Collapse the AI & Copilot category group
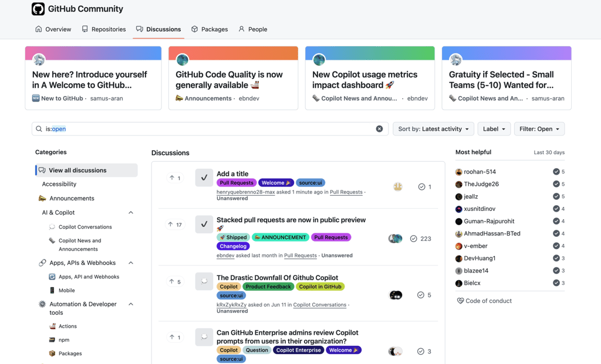 (131, 212)
